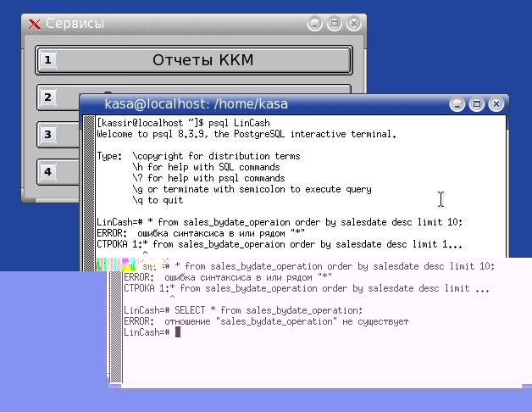Click the kasa@localhost: /home/kasa title bar
This screenshot has height=412, width=532.
294,104
